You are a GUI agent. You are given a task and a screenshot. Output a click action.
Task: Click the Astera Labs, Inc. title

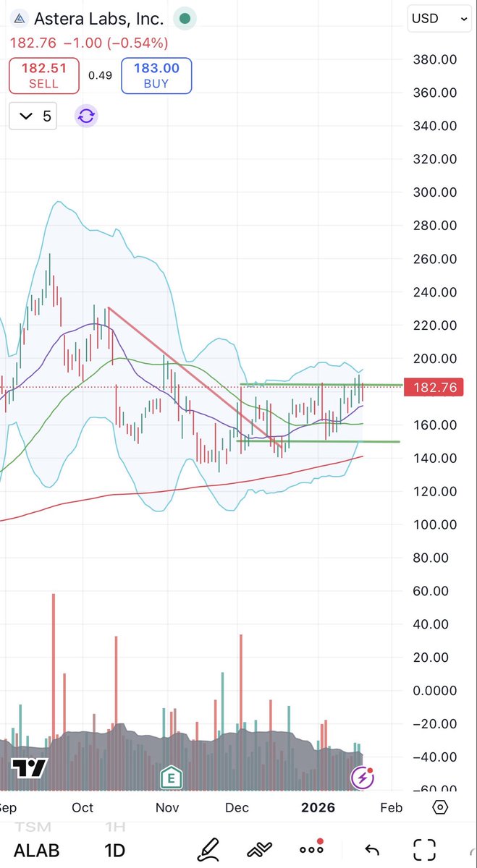[x=99, y=19]
